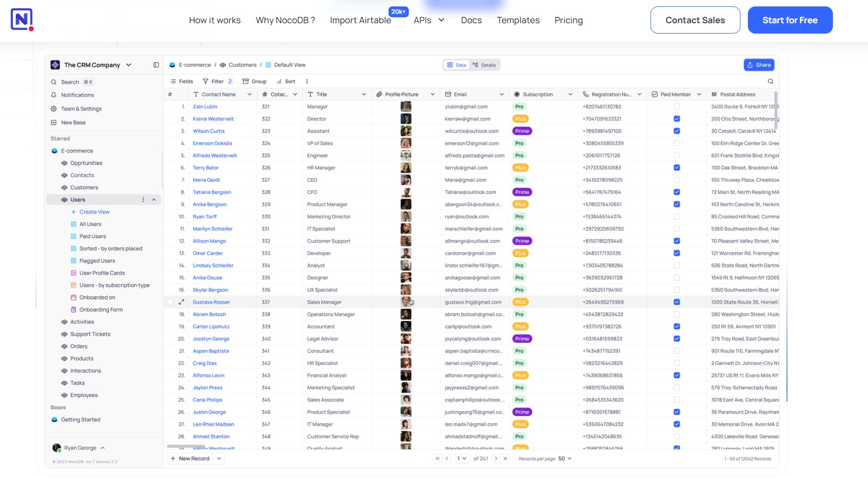This screenshot has width=868, height=478.
Task: Click the Team & Settings gear icon
Action: click(x=54, y=109)
